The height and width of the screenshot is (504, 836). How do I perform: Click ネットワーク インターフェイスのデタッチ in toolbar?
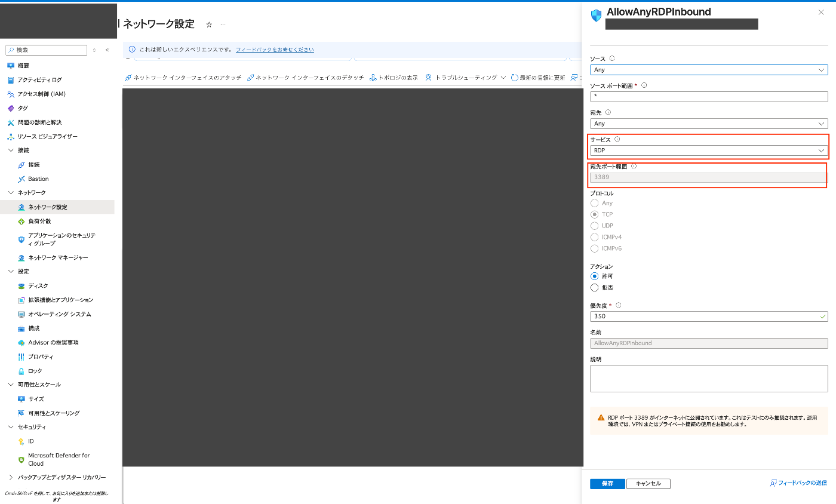click(306, 78)
